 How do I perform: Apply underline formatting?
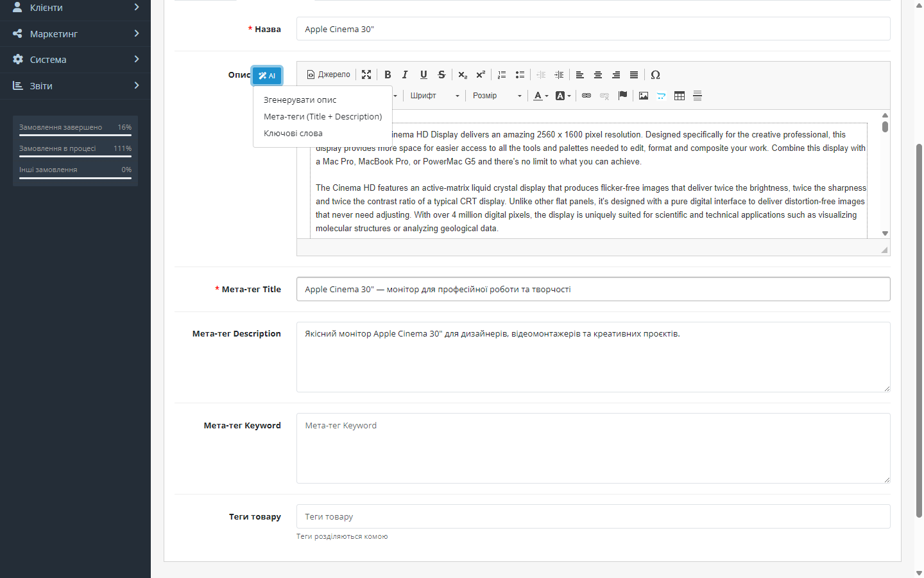[x=424, y=74]
